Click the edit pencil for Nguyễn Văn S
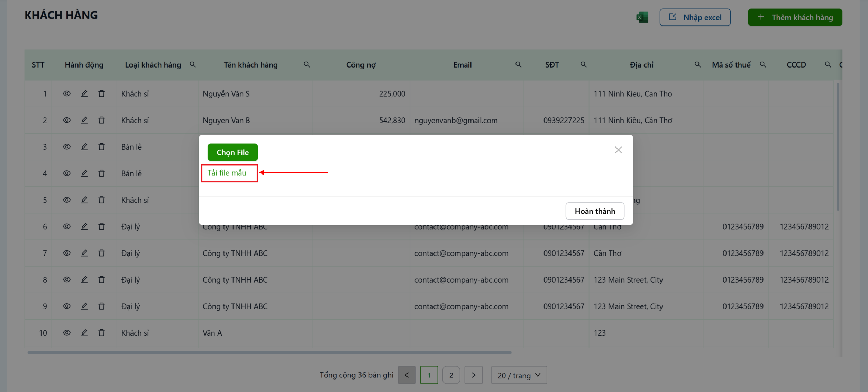Image resolution: width=868 pixels, height=392 pixels. 84,93
